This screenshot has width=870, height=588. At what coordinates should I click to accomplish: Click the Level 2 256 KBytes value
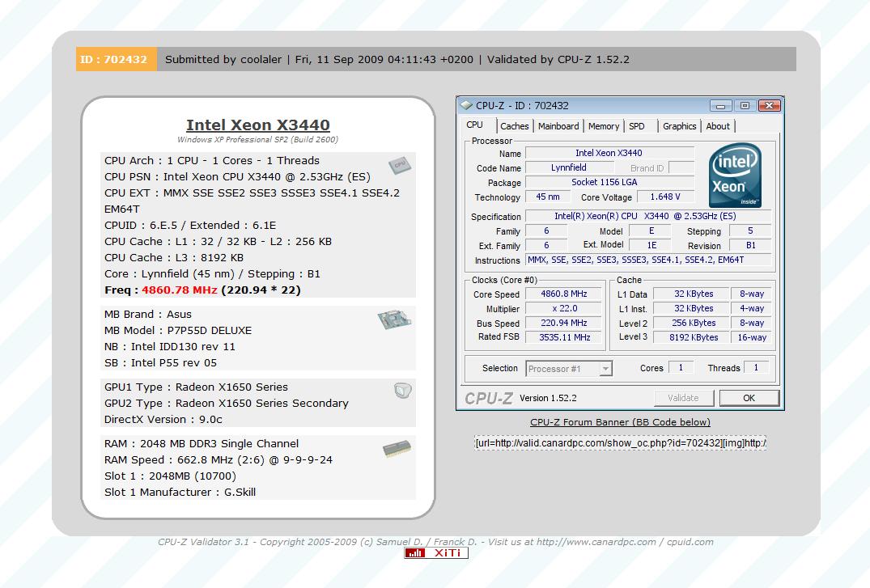[693, 323]
